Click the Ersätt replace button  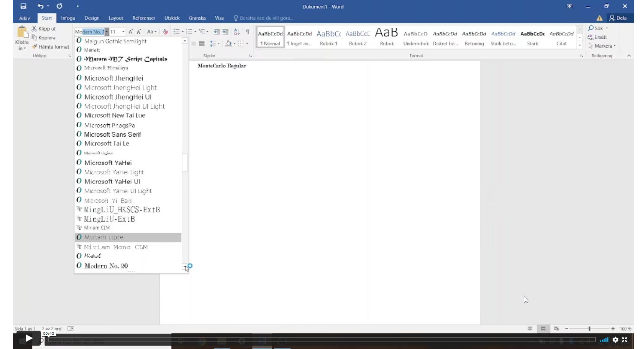point(597,37)
